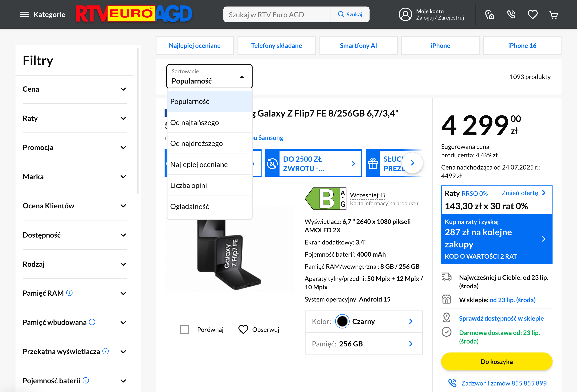Image resolution: width=577 pixels, height=392 pixels.
Task: Open the user account icon
Action: coord(405,14)
